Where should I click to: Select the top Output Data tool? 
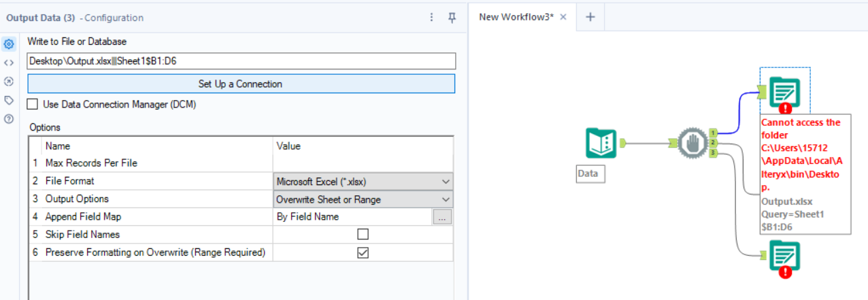pyautogui.click(x=784, y=93)
